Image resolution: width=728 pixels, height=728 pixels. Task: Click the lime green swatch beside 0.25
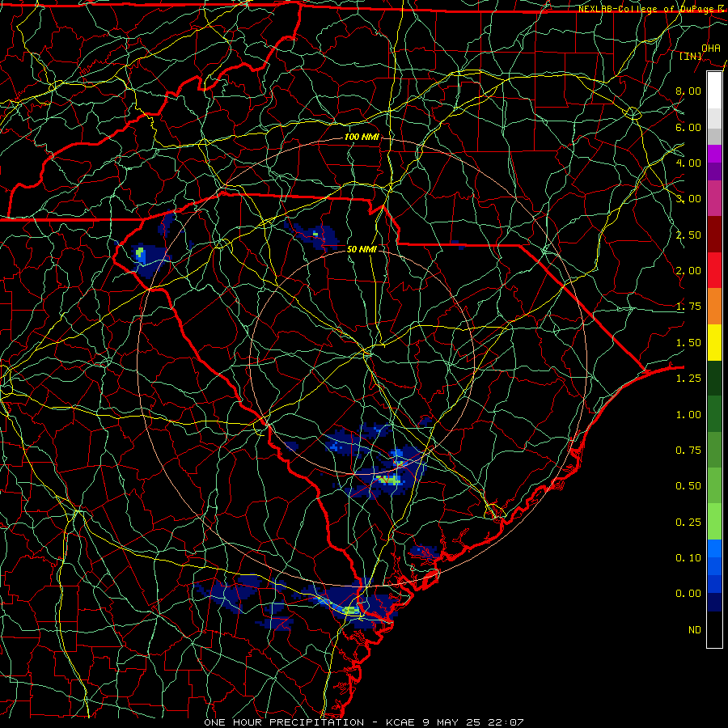tap(714, 522)
